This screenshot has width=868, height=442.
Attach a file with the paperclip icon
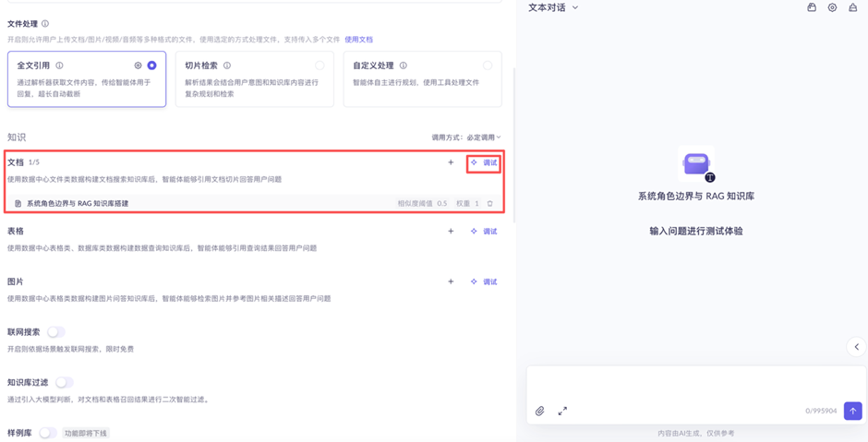coord(540,411)
